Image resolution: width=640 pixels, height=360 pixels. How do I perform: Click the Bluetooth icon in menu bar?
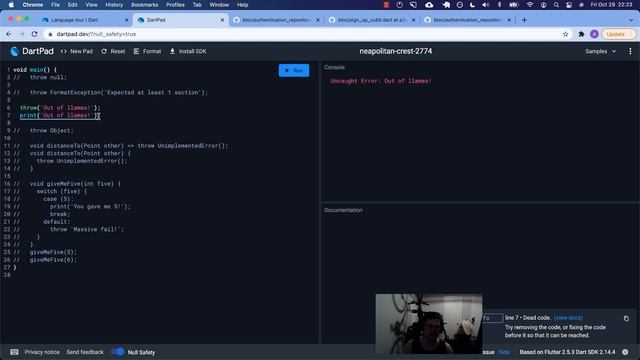tap(499, 5)
